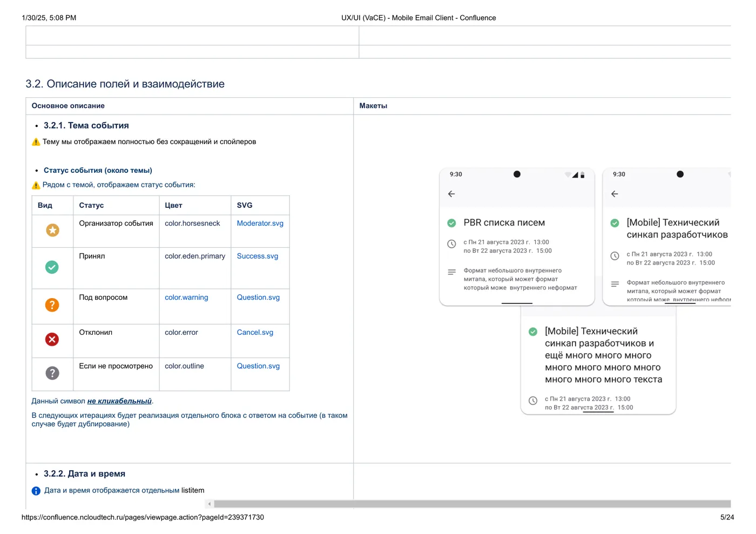Screen dimensions: 756x534
Task: Open Question.svg link in 'Если не просмотрено' row
Action: 258,366
